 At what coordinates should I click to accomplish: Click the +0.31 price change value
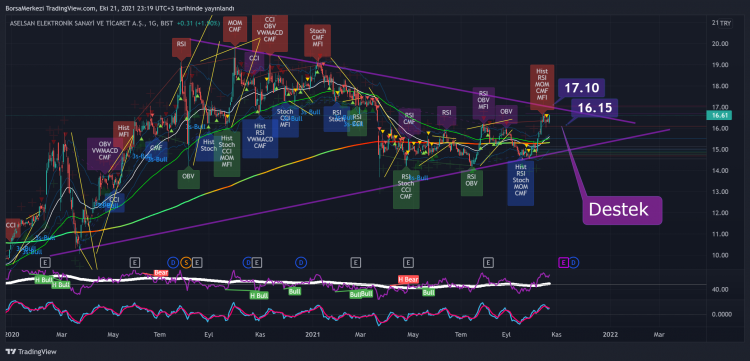click(184, 23)
